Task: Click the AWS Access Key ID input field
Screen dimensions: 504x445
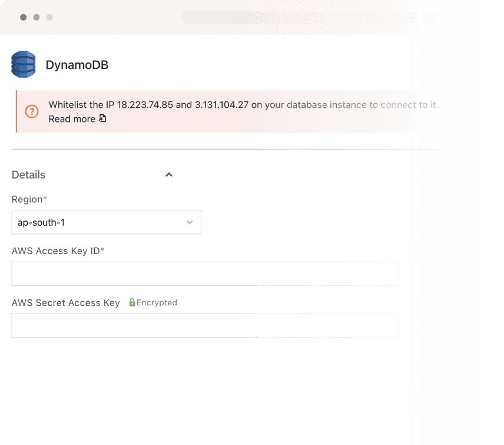Action: [205, 273]
